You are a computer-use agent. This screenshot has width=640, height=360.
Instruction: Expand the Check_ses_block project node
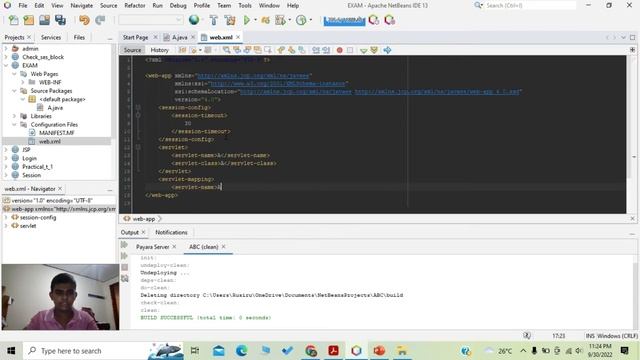click(6, 57)
